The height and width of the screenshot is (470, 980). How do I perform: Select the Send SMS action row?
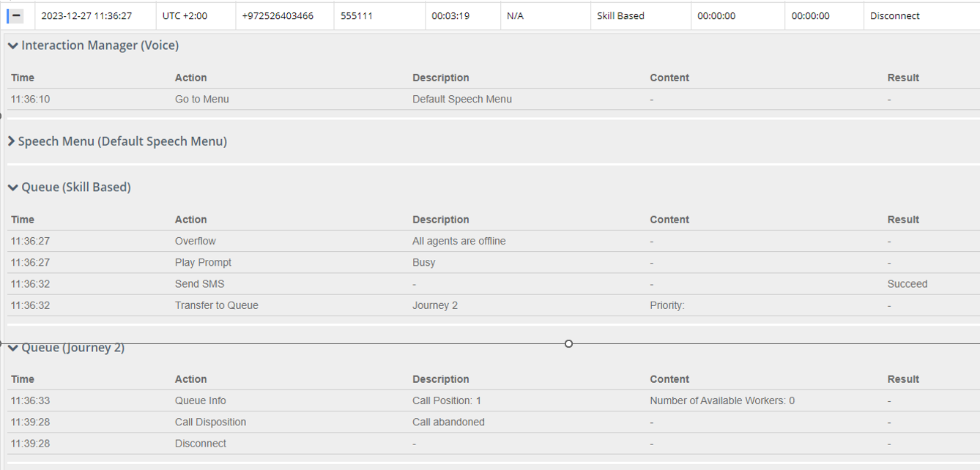click(200, 284)
